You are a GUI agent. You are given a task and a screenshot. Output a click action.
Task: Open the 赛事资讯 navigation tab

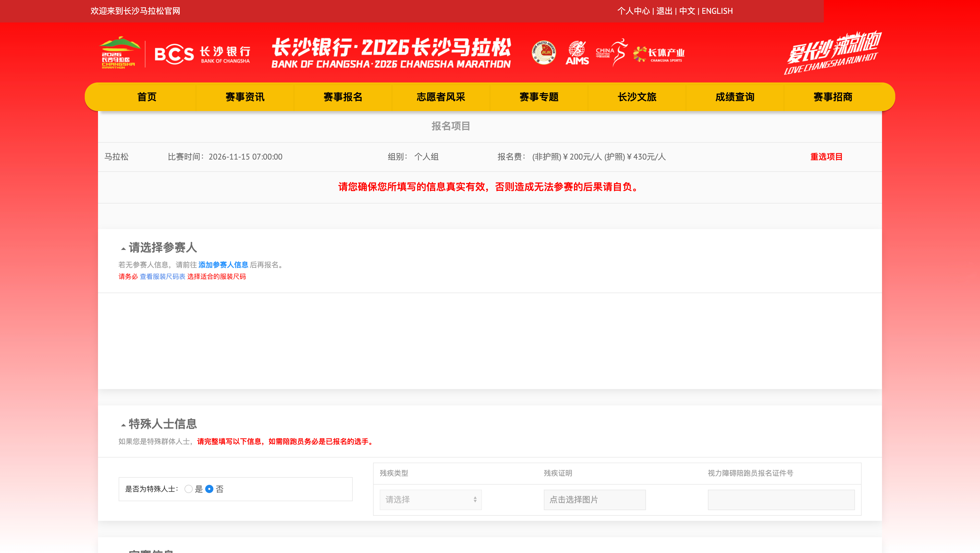tap(245, 97)
